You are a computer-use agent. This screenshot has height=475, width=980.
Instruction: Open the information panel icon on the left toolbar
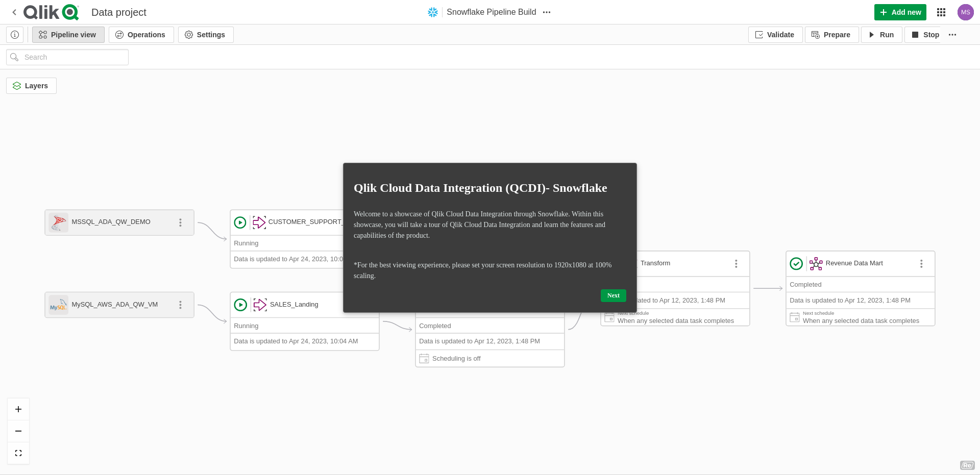pyautogui.click(x=15, y=34)
